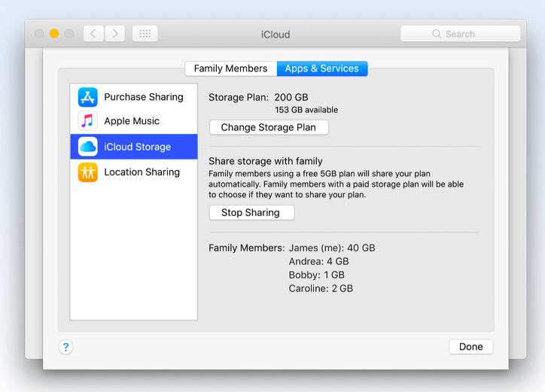Click the Location Sharing people icon
Viewport: 545px width, 392px height.
coord(87,172)
